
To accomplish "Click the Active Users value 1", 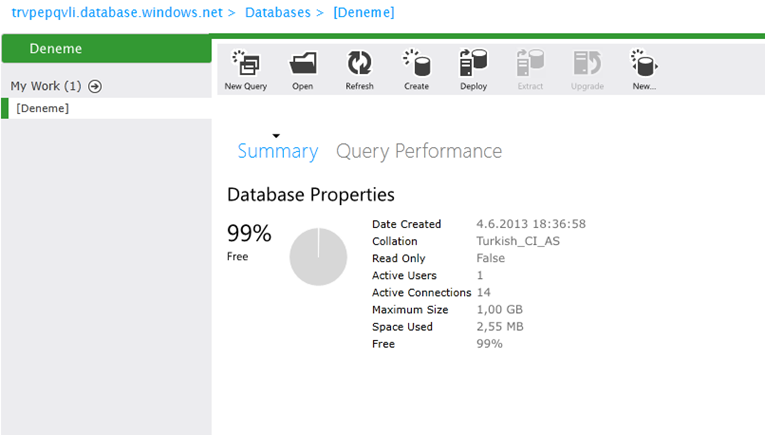I will click(x=480, y=275).
